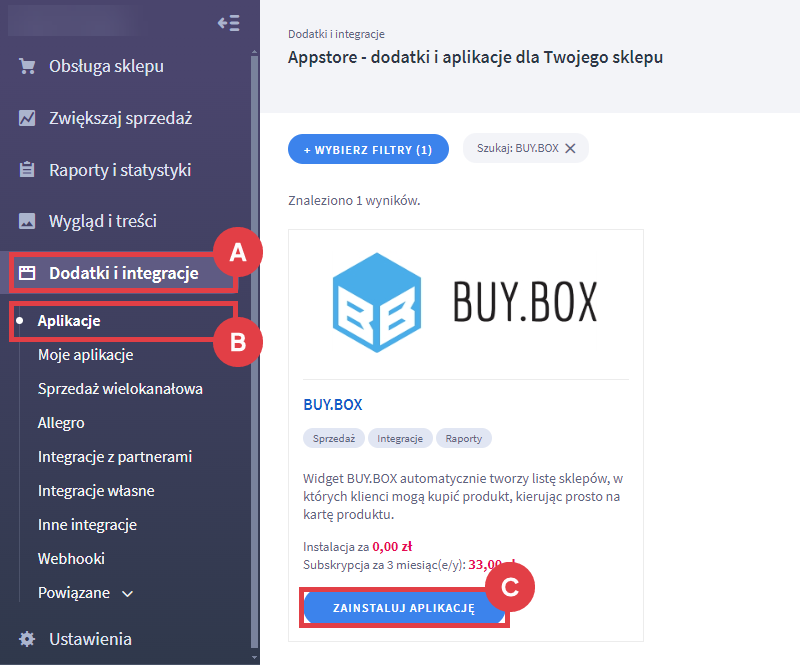
Task: Click the clipboard icon beside Raporty i statystyki
Action: 27,169
